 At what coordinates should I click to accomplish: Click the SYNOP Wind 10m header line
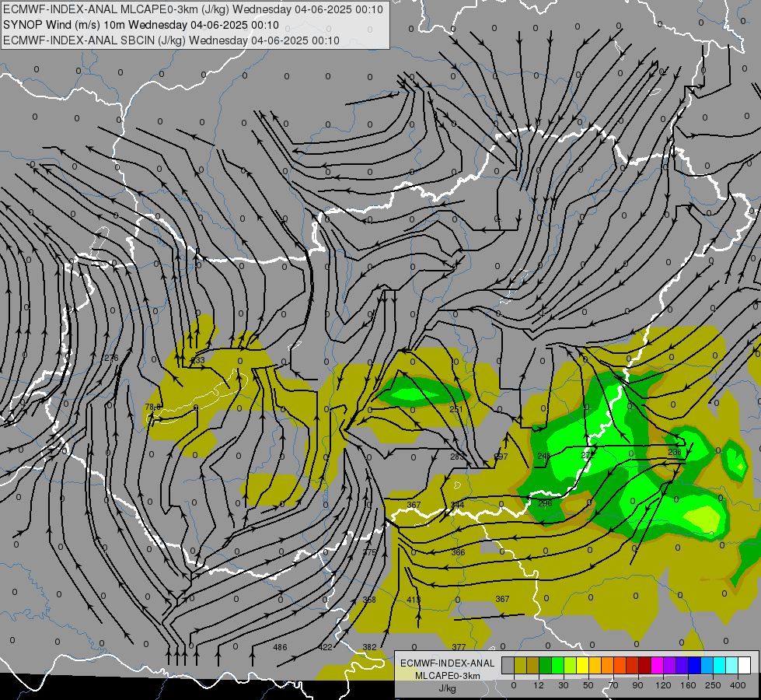[141, 25]
